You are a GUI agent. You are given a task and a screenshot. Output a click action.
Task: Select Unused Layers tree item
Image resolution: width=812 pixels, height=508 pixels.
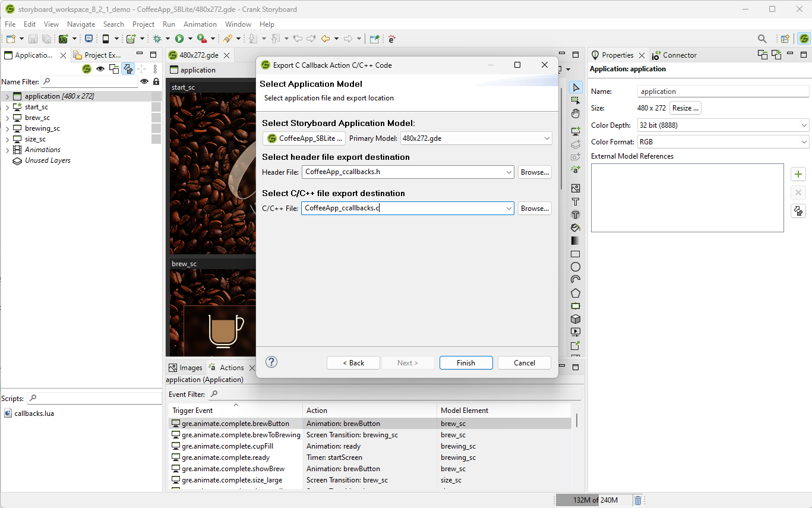tap(48, 160)
